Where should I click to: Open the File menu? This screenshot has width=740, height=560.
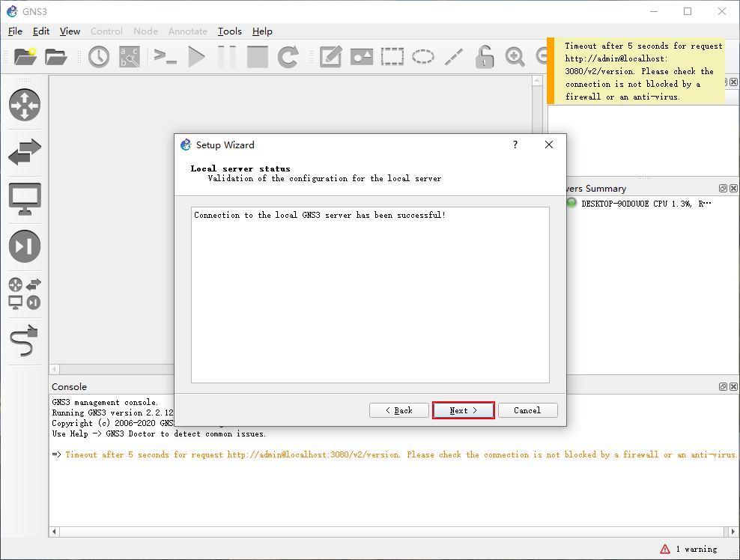tap(15, 31)
